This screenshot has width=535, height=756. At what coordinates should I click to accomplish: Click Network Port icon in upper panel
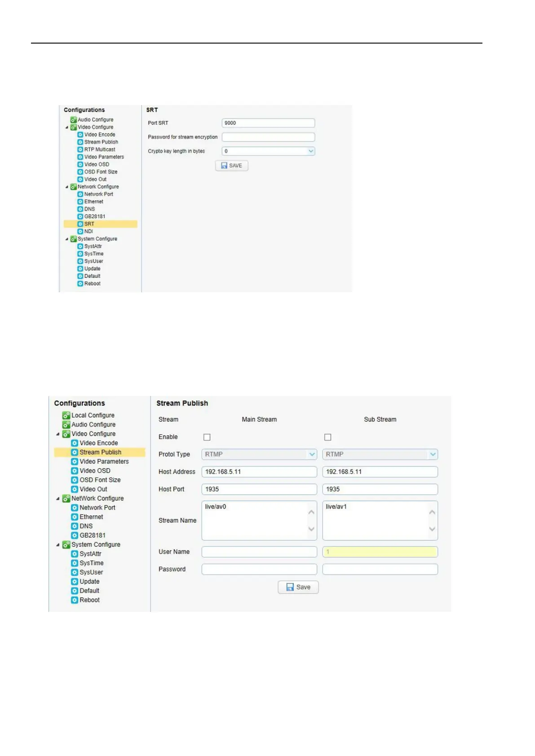[80, 194]
